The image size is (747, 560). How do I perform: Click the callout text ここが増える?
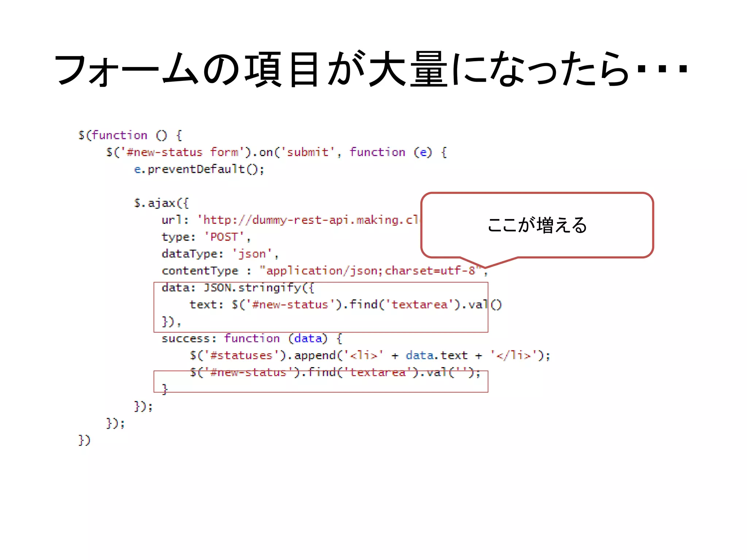(x=537, y=225)
